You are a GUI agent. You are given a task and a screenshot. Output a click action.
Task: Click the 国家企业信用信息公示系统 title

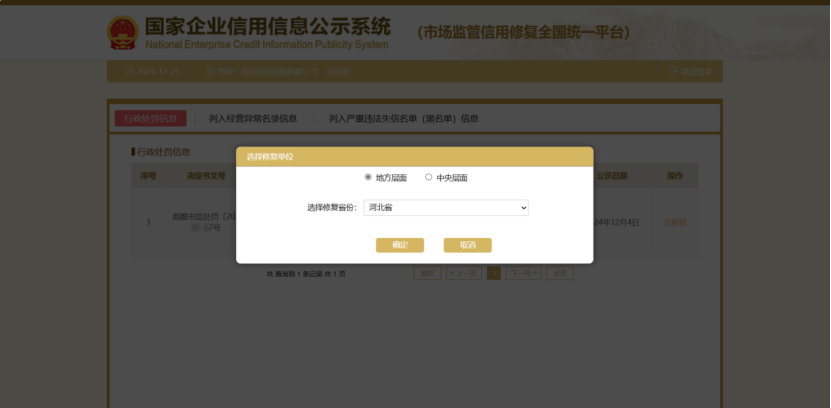click(x=268, y=26)
